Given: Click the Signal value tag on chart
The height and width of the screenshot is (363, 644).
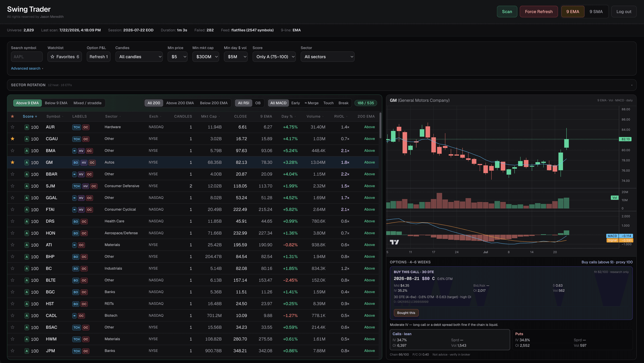Looking at the screenshot, I should pyautogui.click(x=620, y=240).
